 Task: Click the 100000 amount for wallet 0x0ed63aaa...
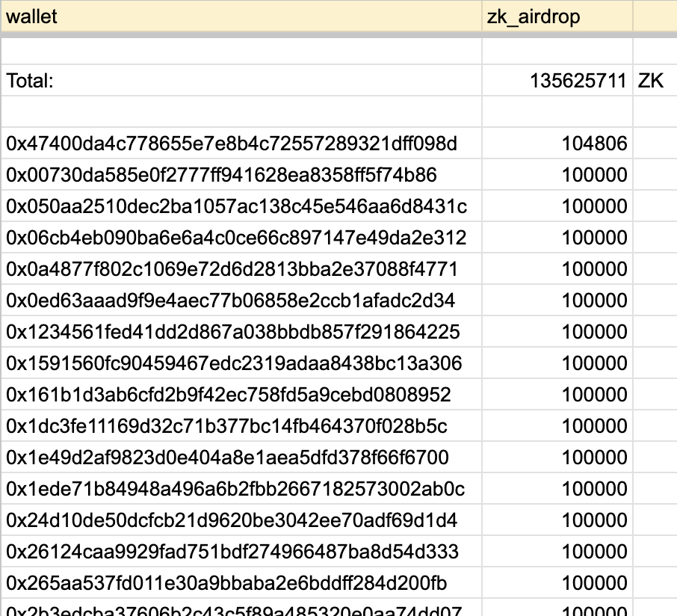click(x=557, y=301)
